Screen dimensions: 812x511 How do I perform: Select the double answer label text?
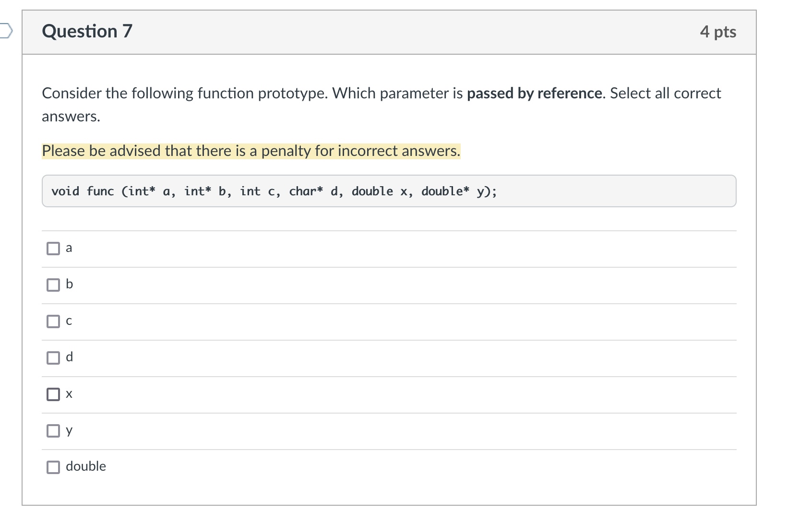pyautogui.click(x=85, y=466)
